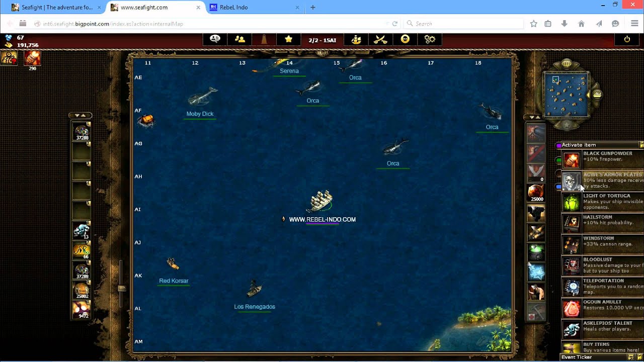Activate Teleportation item
Viewport: 644px width, 362px height.
click(602, 287)
